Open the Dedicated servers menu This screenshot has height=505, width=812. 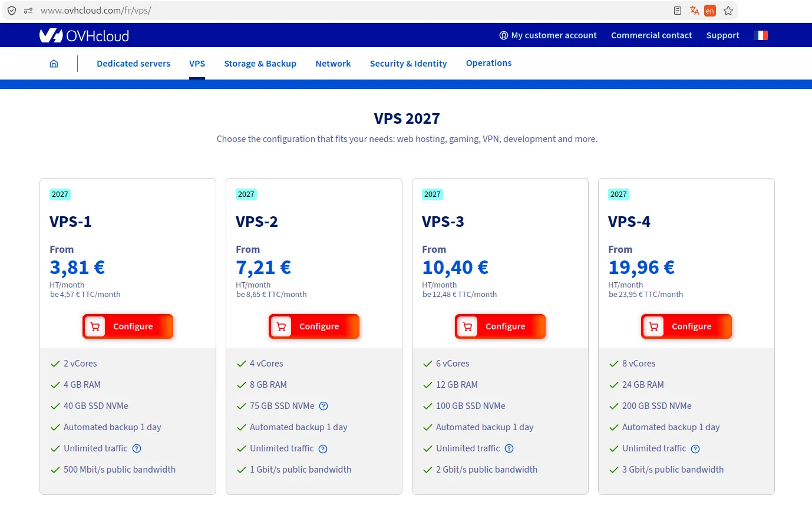133,64
